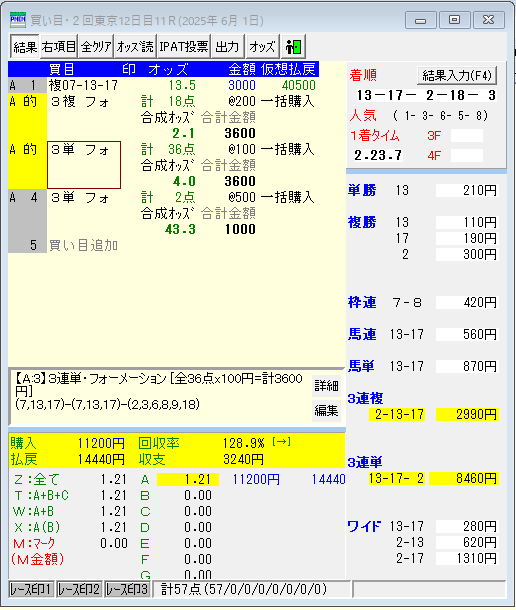Image resolution: width=516 pixels, height=610 pixels.
Task: Click the 右項目 toolbar button
Action: (59, 47)
